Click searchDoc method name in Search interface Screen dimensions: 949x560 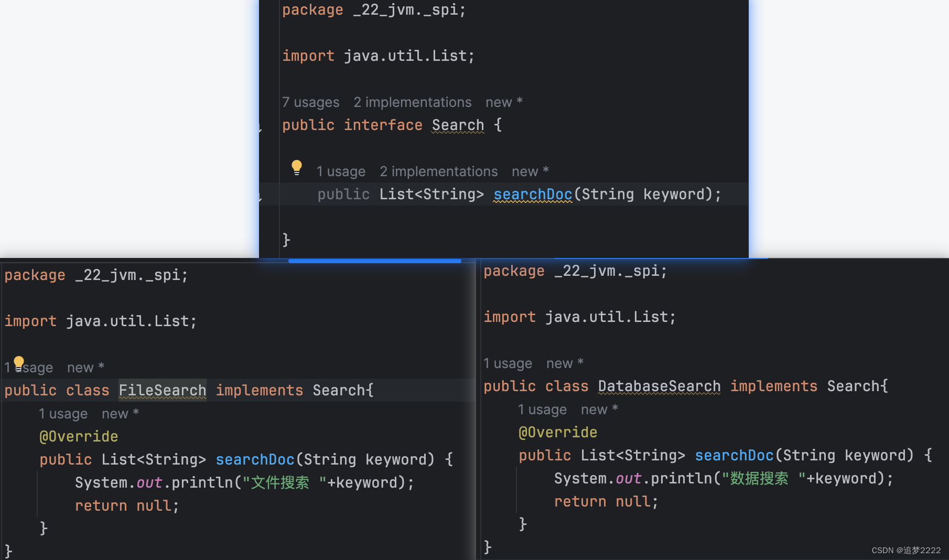point(533,195)
